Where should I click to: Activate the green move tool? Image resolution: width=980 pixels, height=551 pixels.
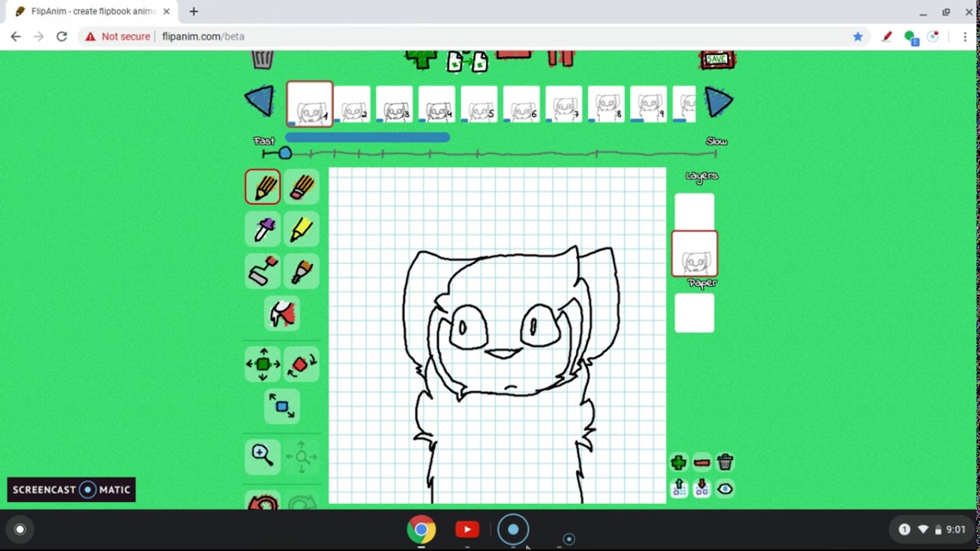point(263,364)
